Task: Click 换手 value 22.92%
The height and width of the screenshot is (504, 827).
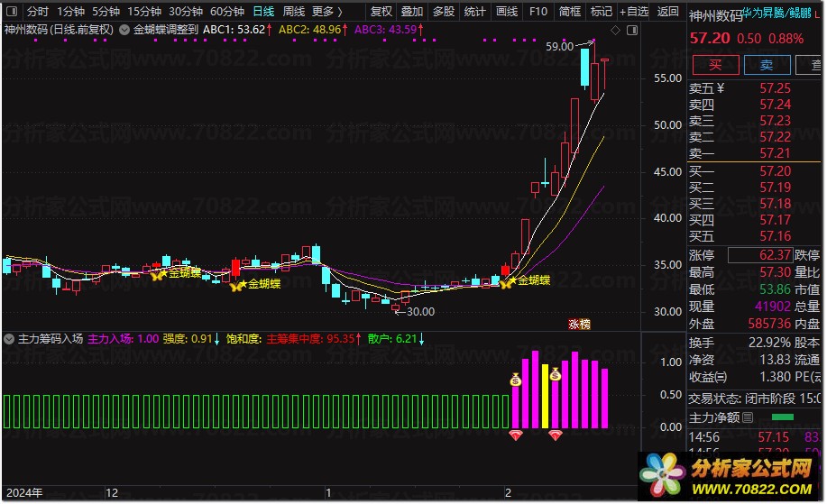Action: 769,343
